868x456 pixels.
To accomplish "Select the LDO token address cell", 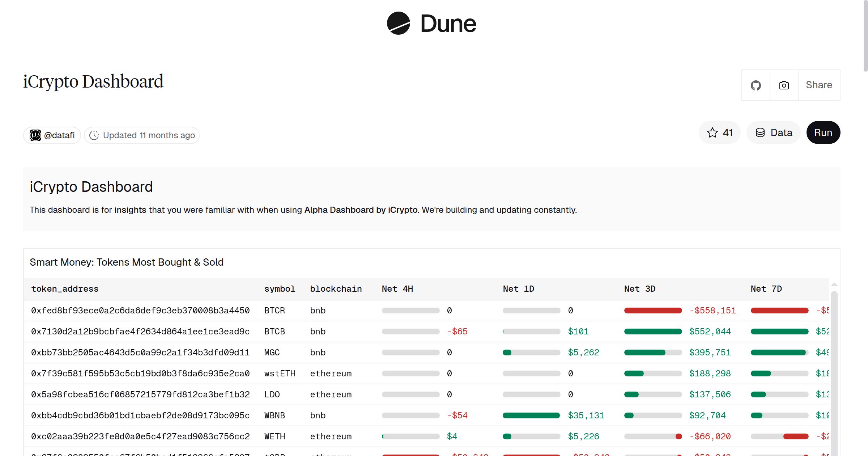I will coord(140,394).
